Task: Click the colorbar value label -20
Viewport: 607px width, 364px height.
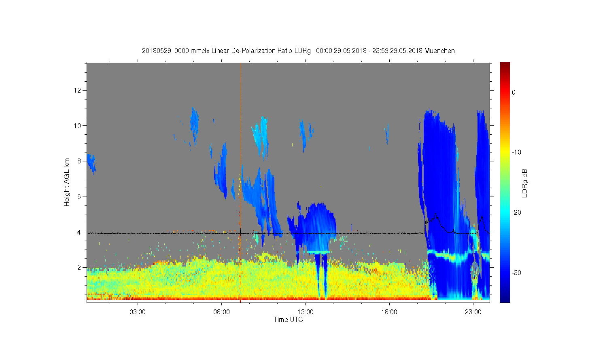Action: [516, 212]
